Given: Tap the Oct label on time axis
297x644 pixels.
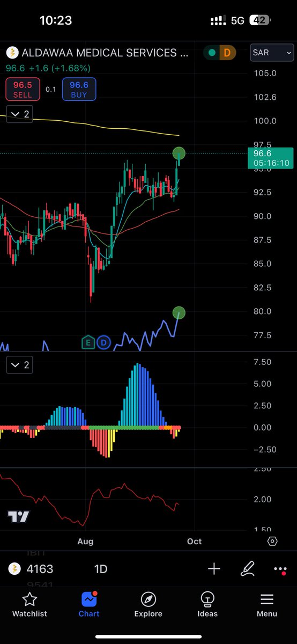Looking at the screenshot, I should pyautogui.click(x=194, y=541).
